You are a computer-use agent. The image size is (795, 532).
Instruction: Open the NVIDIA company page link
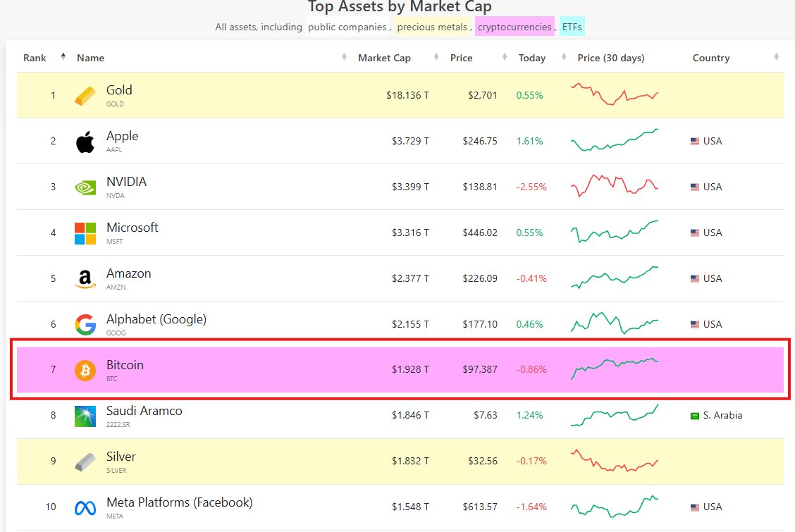click(x=126, y=182)
